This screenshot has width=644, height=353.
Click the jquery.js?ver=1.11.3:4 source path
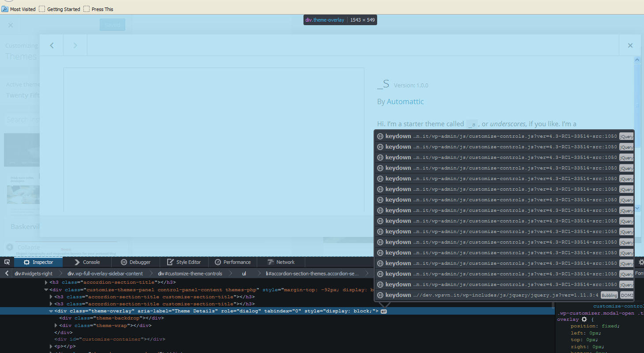click(505, 295)
